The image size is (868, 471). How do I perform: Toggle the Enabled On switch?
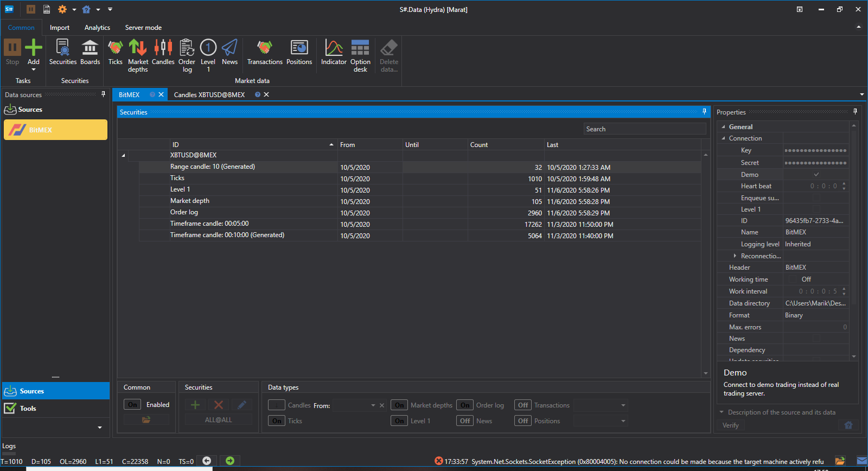[132, 405]
